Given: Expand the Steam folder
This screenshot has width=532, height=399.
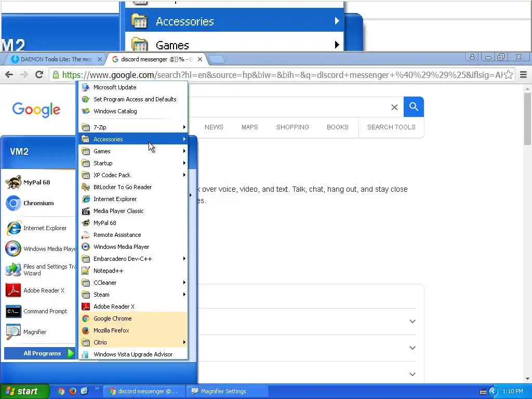Looking at the screenshot, I should (133, 295).
